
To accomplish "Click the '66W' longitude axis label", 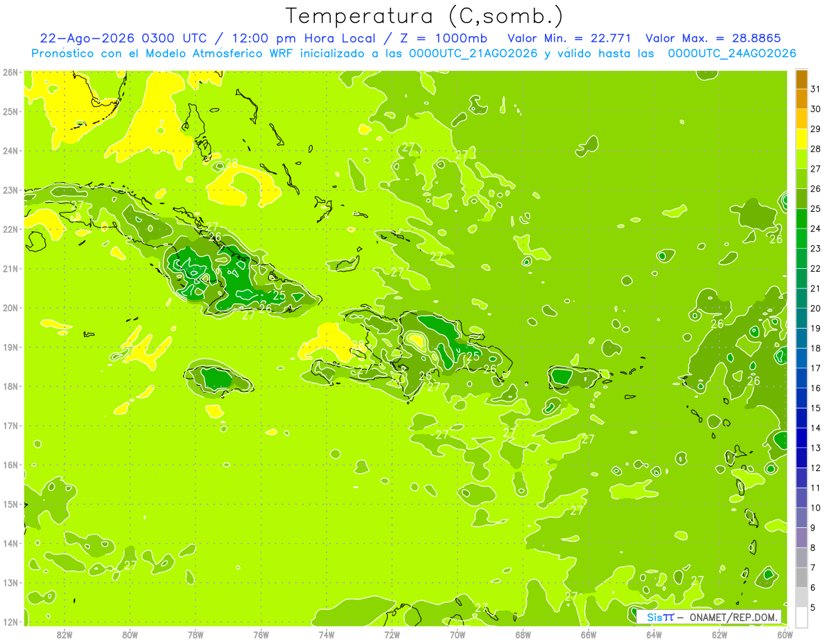I will [589, 634].
